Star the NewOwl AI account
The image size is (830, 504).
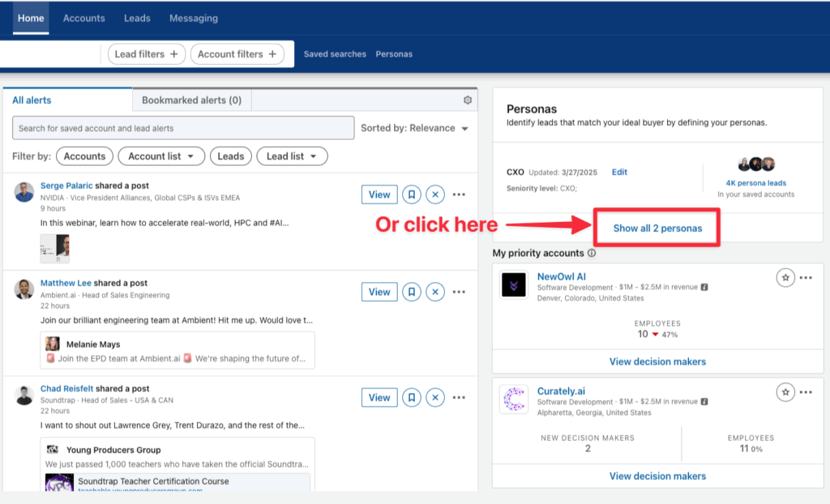(x=785, y=277)
